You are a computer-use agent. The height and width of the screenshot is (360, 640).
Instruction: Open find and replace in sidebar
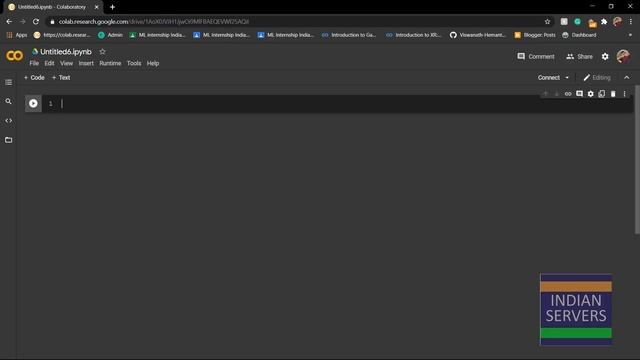(x=9, y=101)
